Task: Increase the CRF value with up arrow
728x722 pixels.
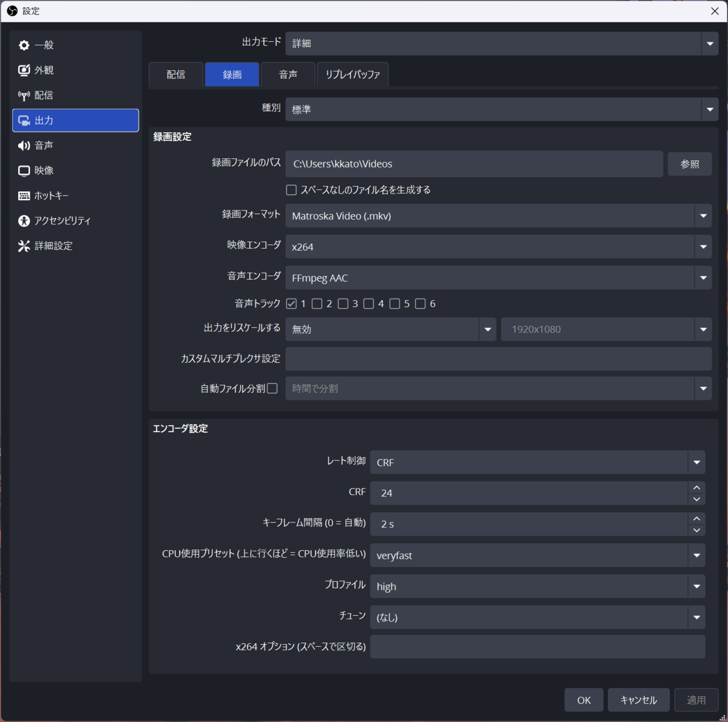Action: pyautogui.click(x=696, y=488)
